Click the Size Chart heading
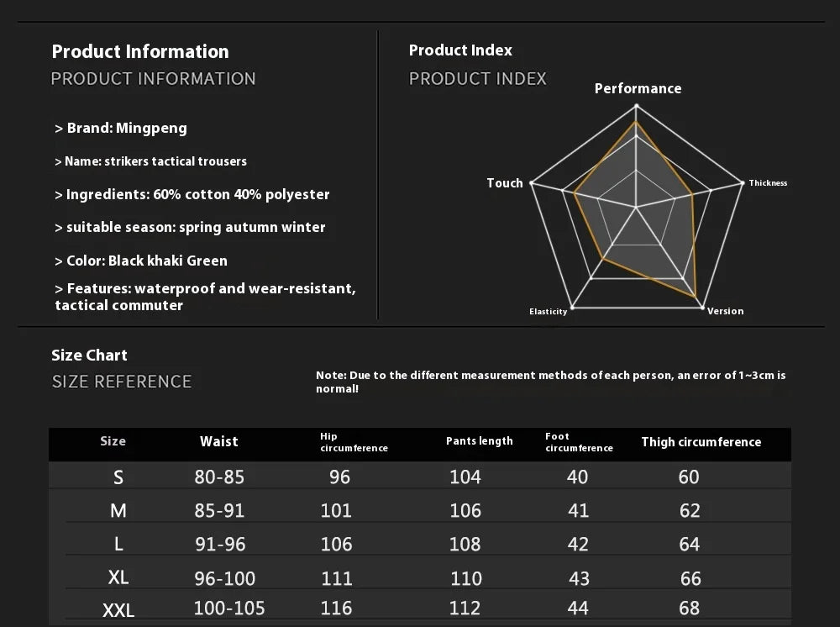The width and height of the screenshot is (840, 627). (90, 356)
